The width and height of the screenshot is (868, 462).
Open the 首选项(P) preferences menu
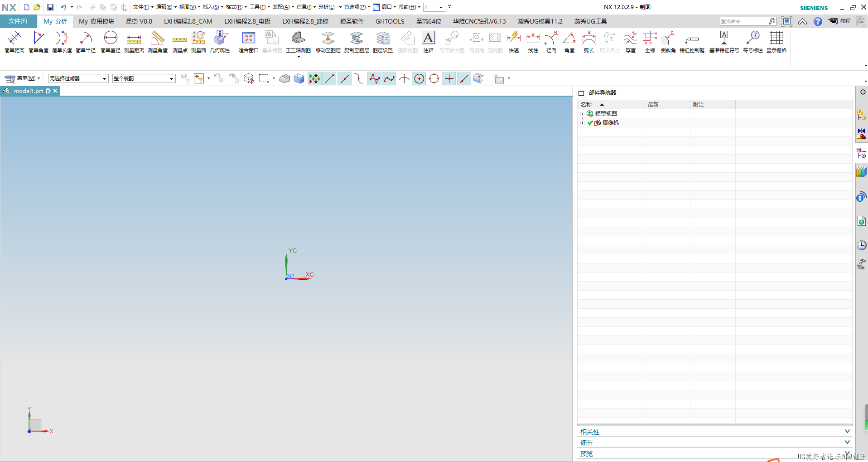[357, 7]
